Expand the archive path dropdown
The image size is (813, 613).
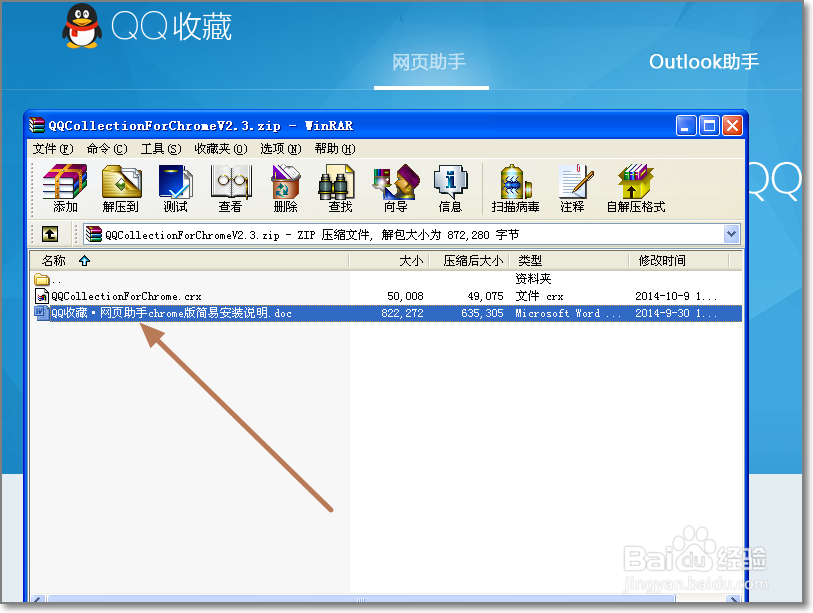click(731, 234)
